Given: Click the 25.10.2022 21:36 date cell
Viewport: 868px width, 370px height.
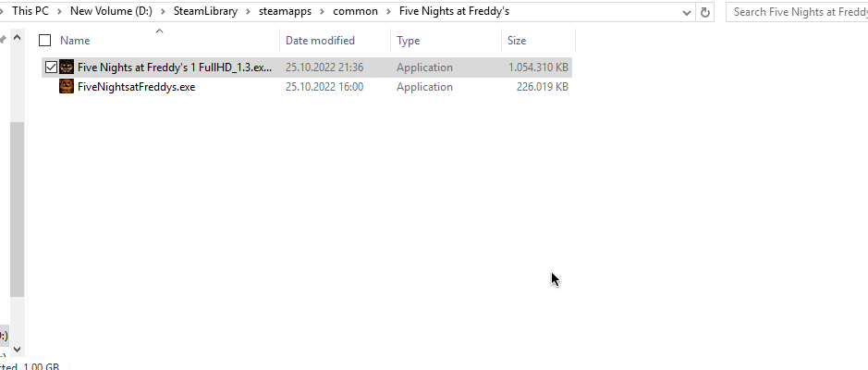Looking at the screenshot, I should (x=324, y=67).
